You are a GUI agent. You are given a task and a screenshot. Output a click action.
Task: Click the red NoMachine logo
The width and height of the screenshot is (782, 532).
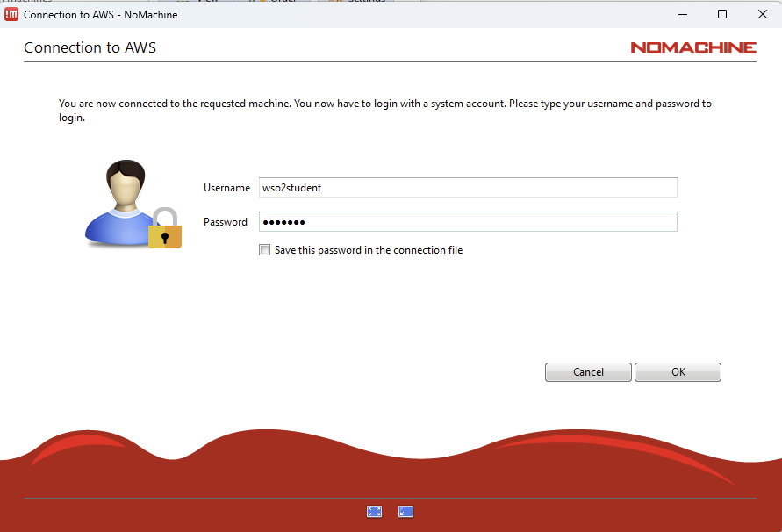pos(692,47)
